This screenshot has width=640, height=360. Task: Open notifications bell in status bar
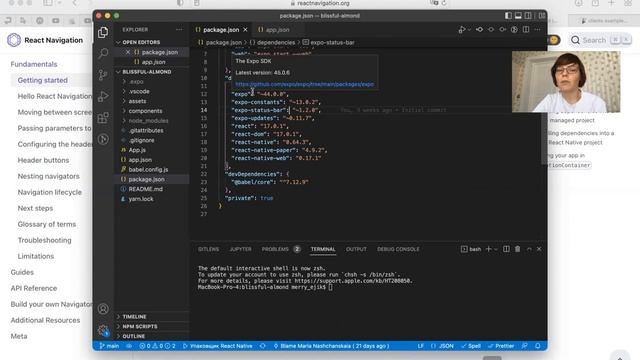click(x=538, y=346)
